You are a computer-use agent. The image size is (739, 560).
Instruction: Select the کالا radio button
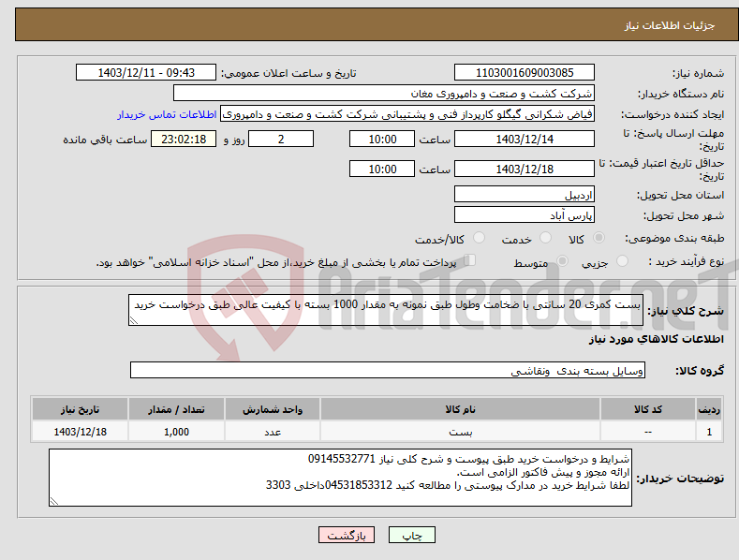point(599,238)
